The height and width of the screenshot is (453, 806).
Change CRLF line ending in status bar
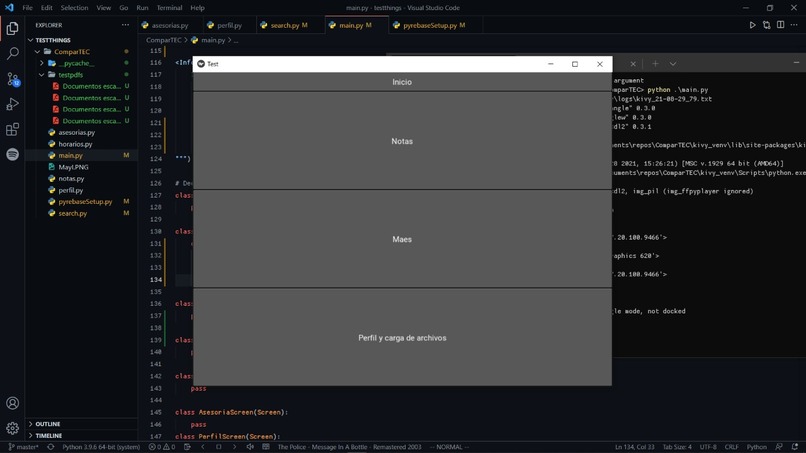pos(731,447)
